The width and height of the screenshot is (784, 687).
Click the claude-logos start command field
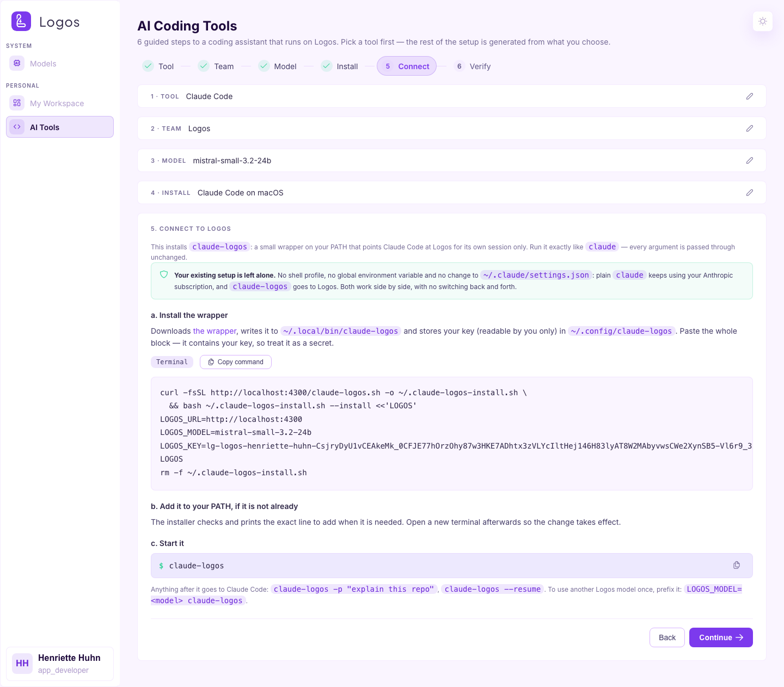(452, 566)
